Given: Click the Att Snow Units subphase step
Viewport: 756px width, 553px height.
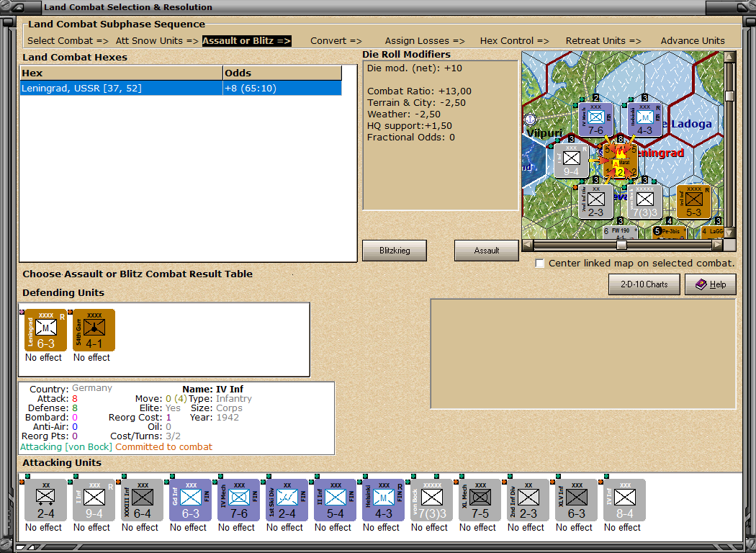Looking at the screenshot, I should [157, 41].
